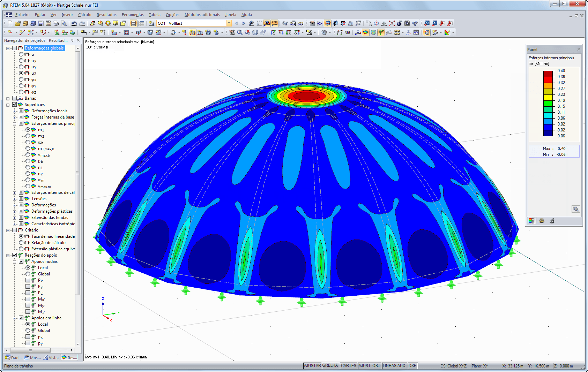Open a new project with the New file icon
The height and width of the screenshot is (372, 588).
10,23
